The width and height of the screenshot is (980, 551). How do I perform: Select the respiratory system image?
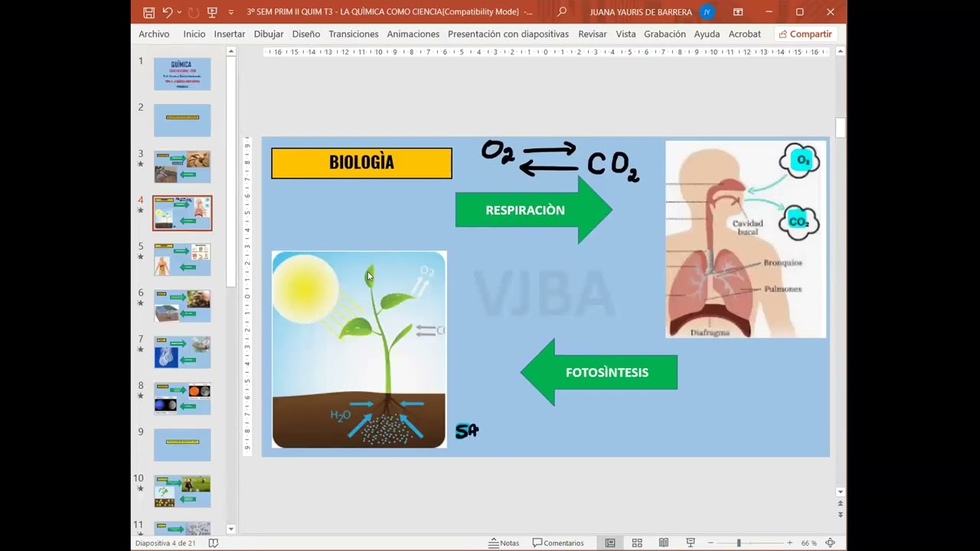(x=746, y=239)
